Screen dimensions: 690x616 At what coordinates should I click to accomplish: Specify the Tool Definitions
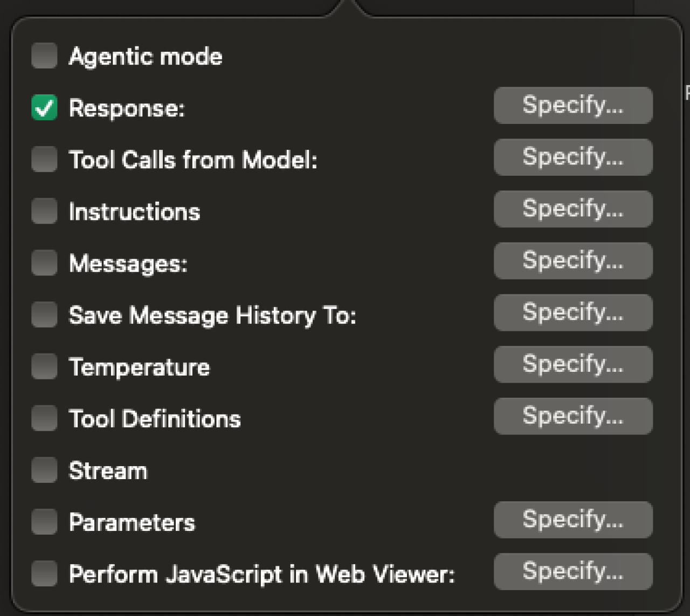(x=572, y=416)
